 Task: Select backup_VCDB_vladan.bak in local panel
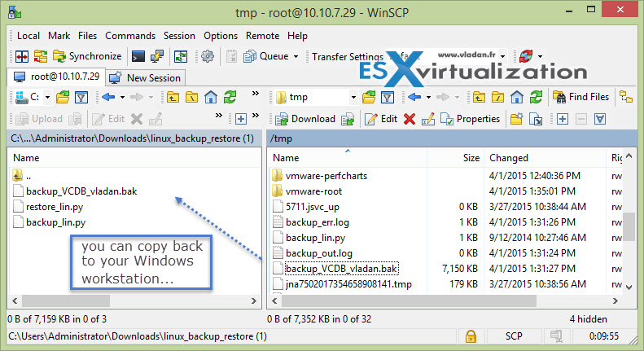75,191
